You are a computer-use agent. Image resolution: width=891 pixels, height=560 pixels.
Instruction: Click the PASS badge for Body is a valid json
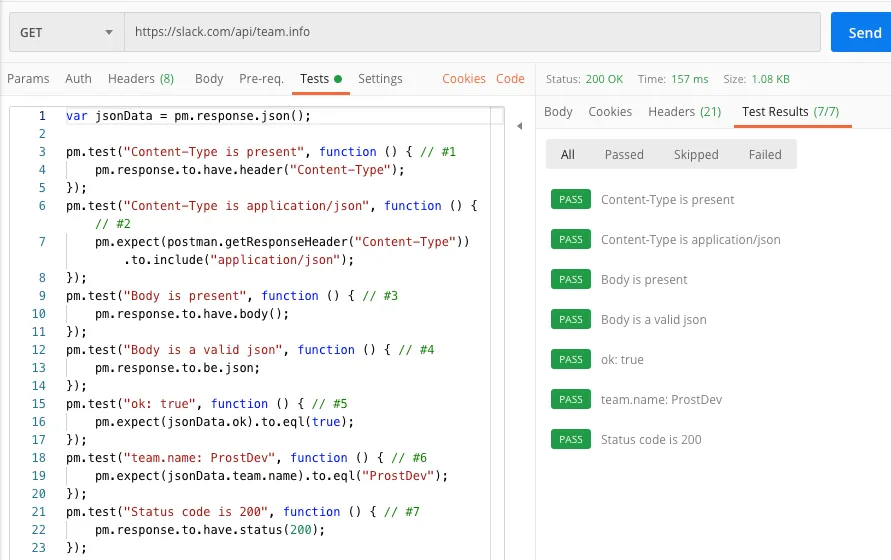point(571,320)
